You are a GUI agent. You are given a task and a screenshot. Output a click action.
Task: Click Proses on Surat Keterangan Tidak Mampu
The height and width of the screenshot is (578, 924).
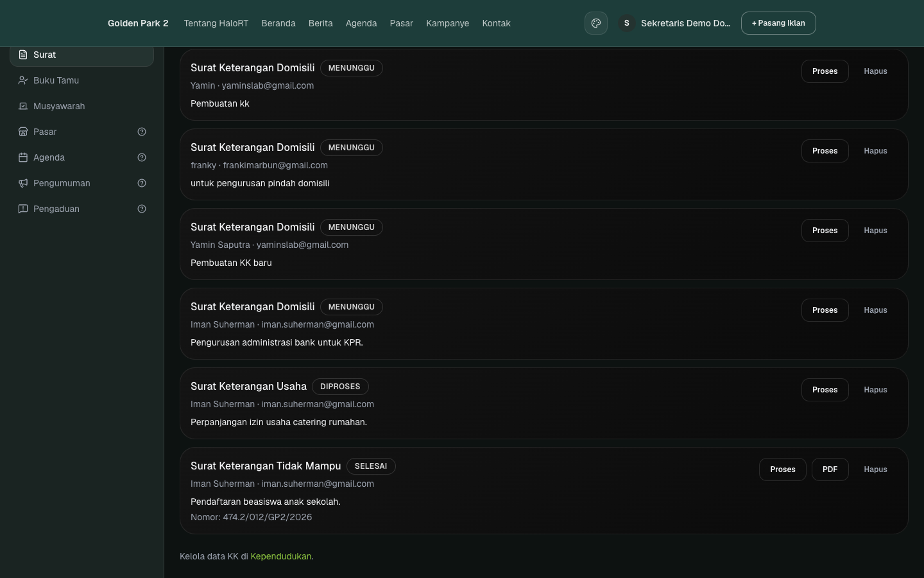coord(783,469)
